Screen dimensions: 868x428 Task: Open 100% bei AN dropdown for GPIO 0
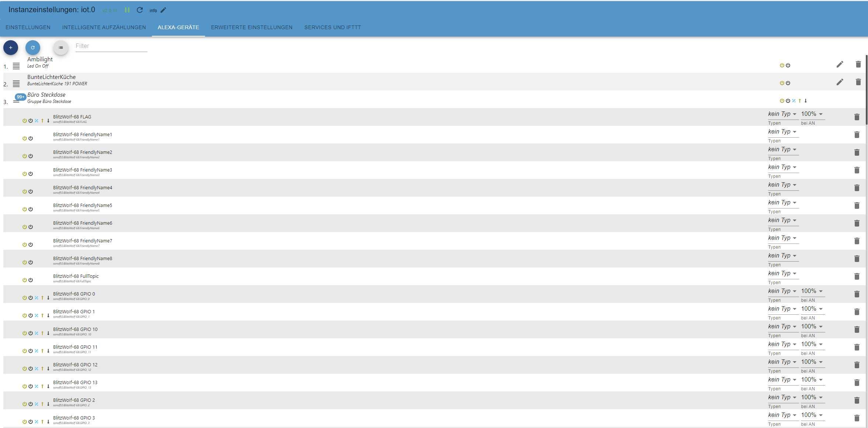[812, 291]
